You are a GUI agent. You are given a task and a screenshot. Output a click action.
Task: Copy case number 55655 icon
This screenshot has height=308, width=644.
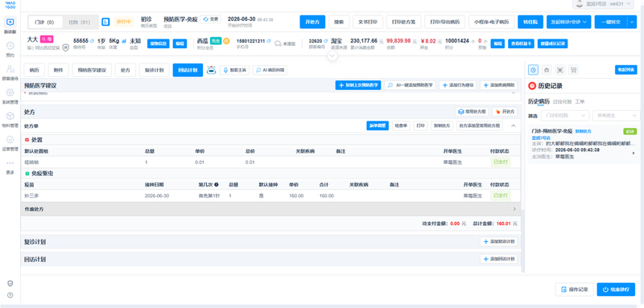coord(92,41)
